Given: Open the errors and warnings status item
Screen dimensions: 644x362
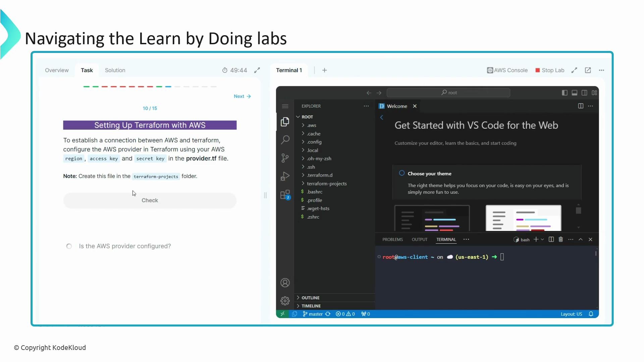Looking at the screenshot, I should pyautogui.click(x=345, y=314).
